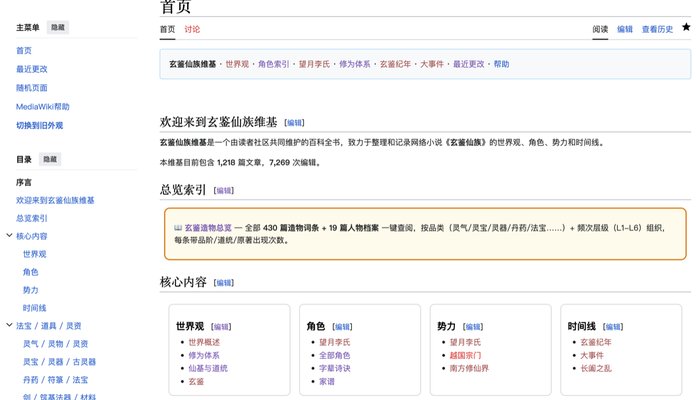Edit the 世界观 card section
Screen dimensions: 700x400
pos(221,327)
